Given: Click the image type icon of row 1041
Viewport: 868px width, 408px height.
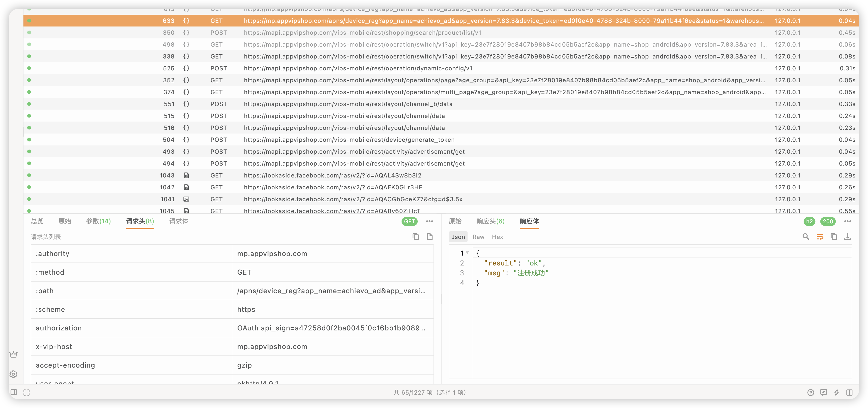Looking at the screenshot, I should 186,199.
